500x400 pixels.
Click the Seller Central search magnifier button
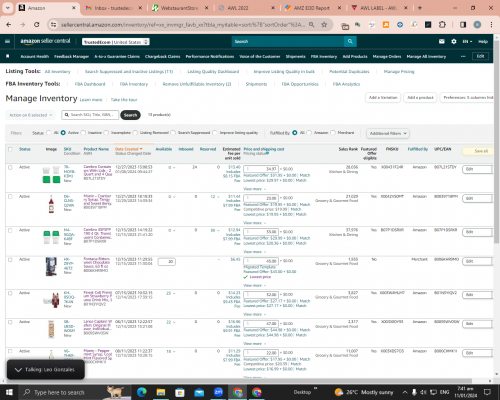point(350,41)
